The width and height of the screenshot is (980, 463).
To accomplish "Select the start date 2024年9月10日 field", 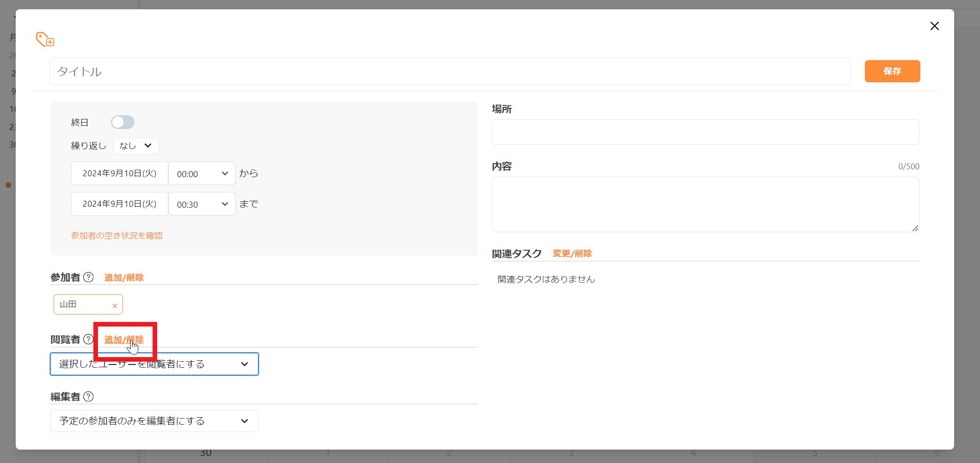I will (x=119, y=173).
